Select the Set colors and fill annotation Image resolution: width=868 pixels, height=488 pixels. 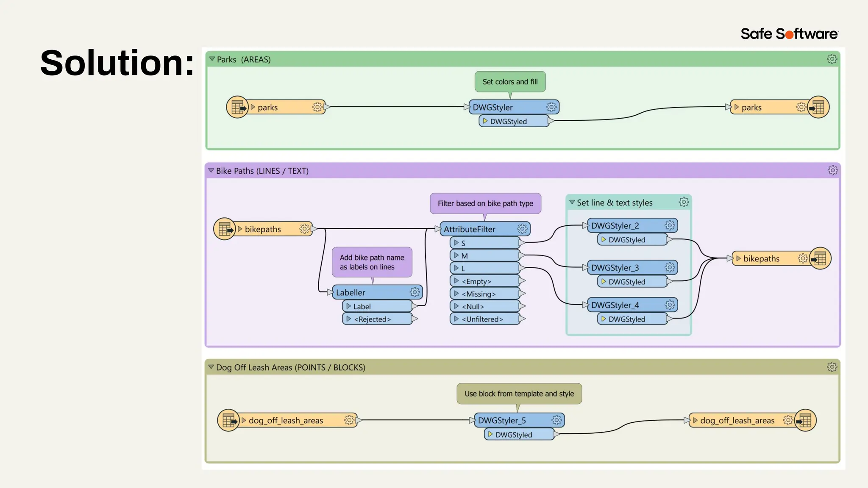[510, 82]
